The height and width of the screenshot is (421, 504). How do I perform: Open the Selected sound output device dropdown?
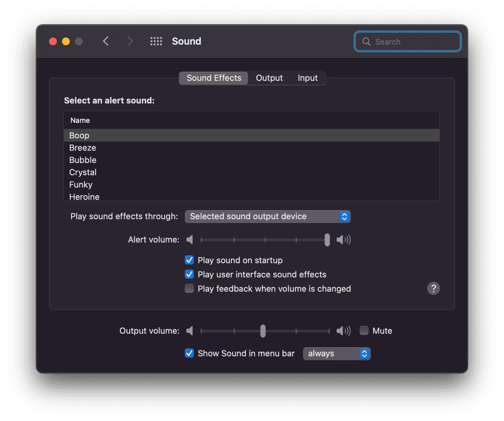[x=268, y=217]
